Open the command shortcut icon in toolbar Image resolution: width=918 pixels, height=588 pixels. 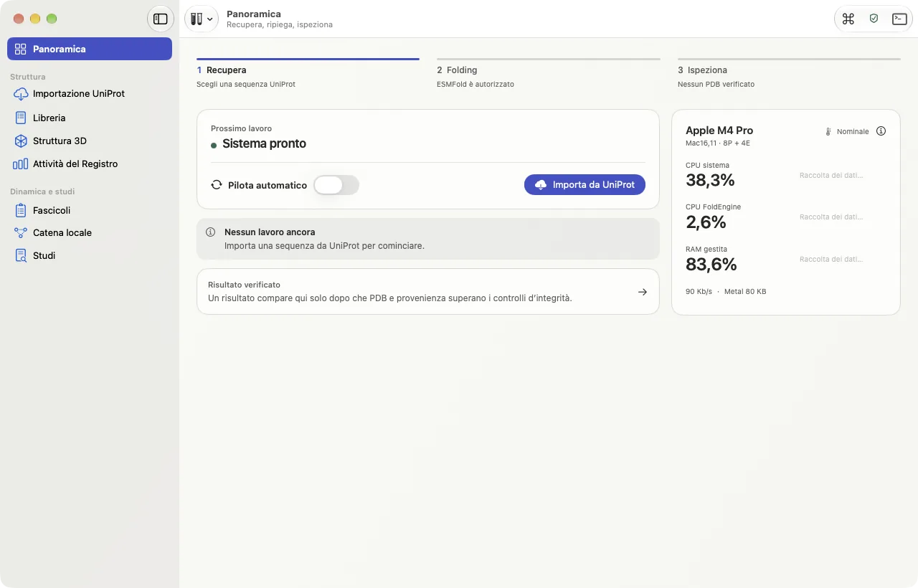pyautogui.click(x=848, y=19)
